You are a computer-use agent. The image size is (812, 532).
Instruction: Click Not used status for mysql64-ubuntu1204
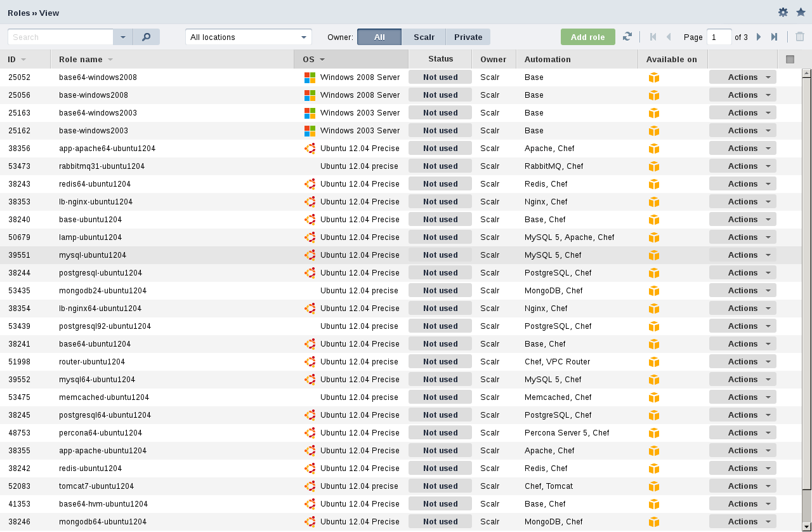pyautogui.click(x=440, y=380)
